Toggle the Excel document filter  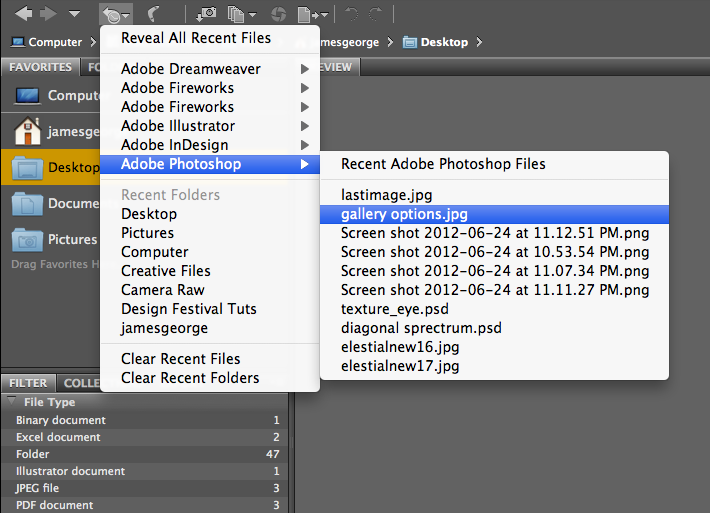click(x=58, y=437)
